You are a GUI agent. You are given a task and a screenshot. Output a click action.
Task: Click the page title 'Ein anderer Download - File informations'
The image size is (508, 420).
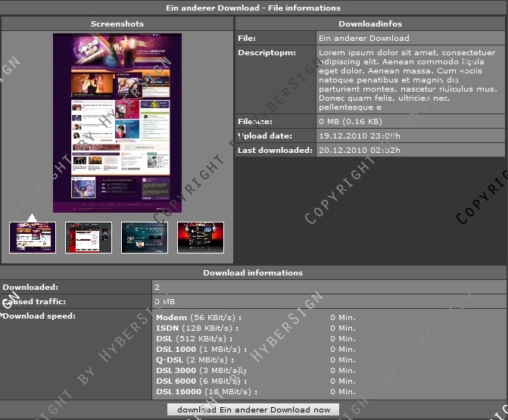point(253,8)
